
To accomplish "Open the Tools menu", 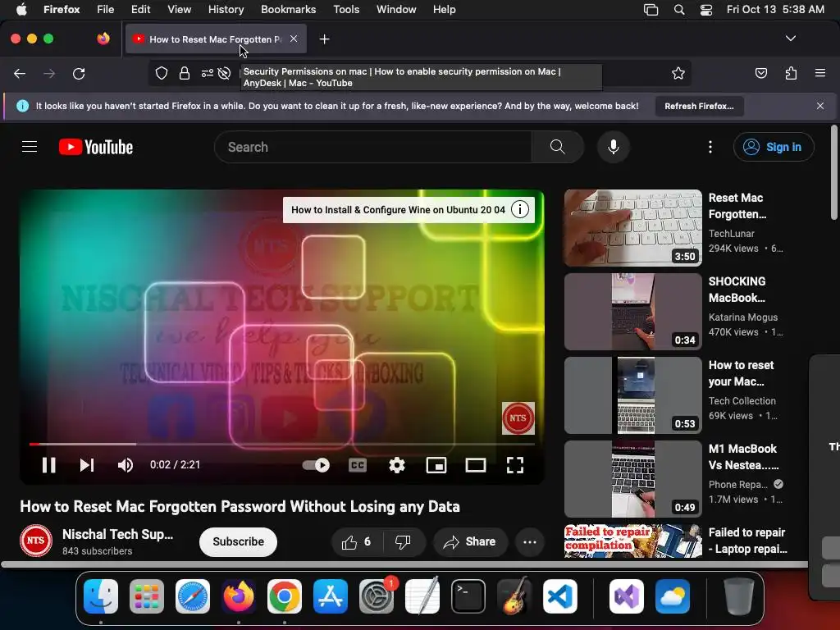I will tap(346, 10).
